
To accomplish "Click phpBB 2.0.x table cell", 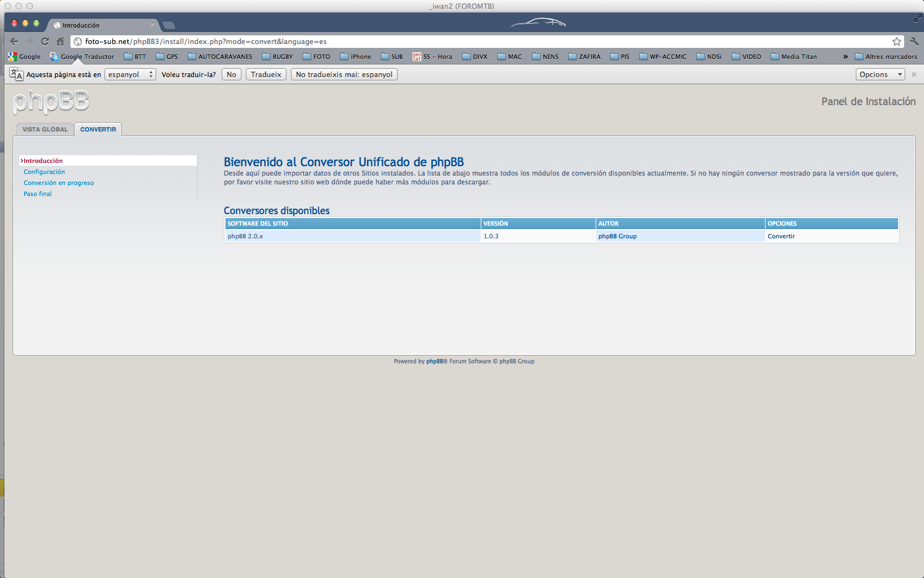I will 353,236.
